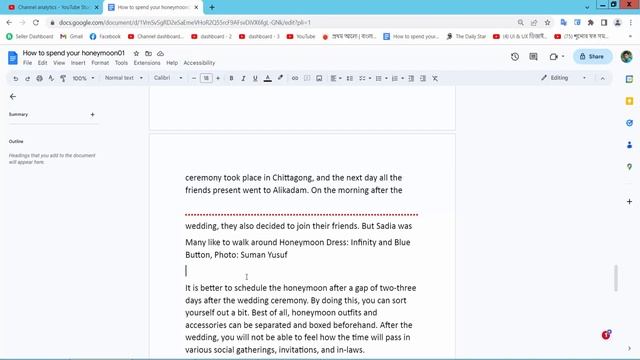Open the View menu
The height and width of the screenshot is (360, 640).
pyautogui.click(x=59, y=63)
